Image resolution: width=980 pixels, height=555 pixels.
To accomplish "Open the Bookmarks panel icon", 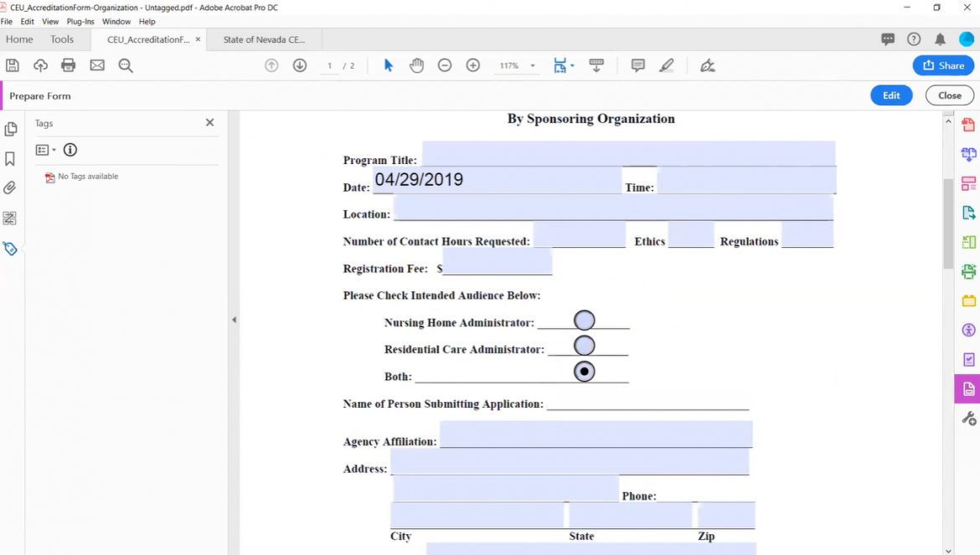I will pyautogui.click(x=11, y=158).
